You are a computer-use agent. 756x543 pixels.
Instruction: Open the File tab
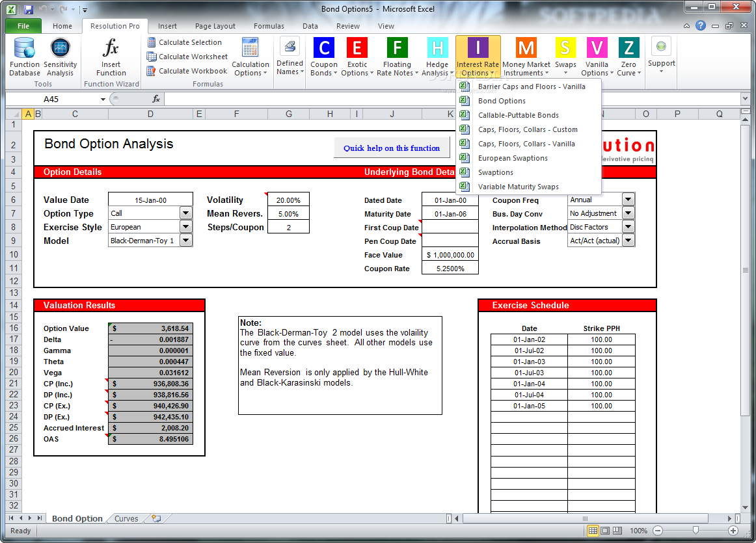(x=23, y=26)
